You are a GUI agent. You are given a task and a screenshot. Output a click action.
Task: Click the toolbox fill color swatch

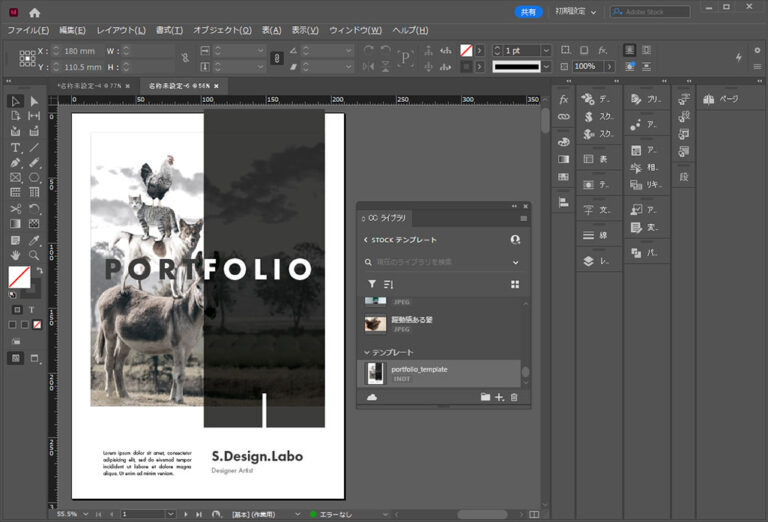pyautogui.click(x=19, y=277)
